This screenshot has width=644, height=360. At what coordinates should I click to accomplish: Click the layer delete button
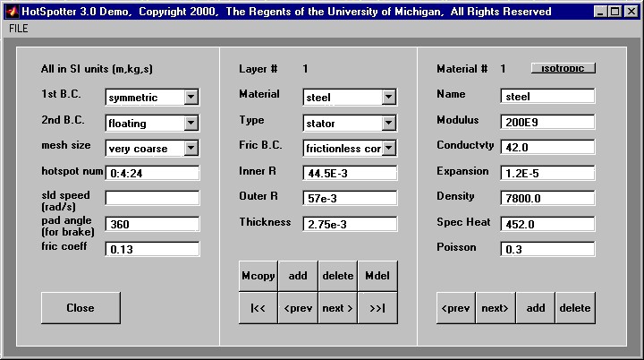337,276
